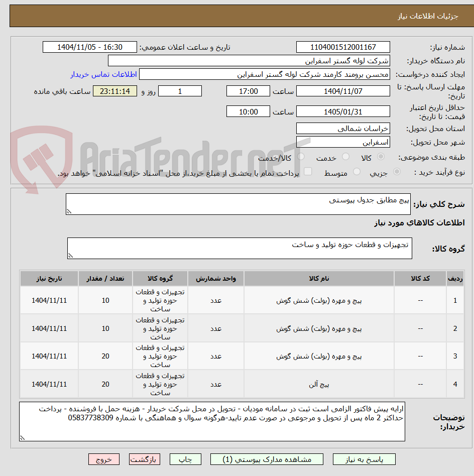Click the requester field محسن برومند
This screenshot has height=476, width=474.
265,74
